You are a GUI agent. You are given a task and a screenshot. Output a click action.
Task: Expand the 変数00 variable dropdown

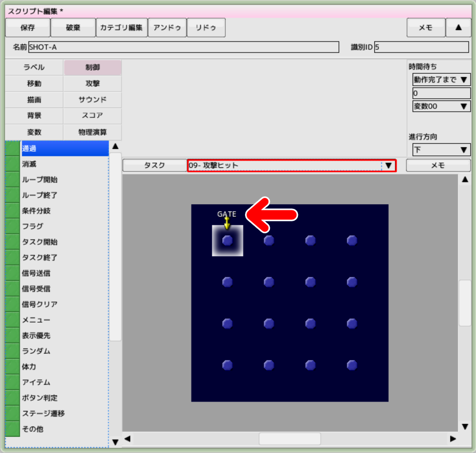tap(441, 106)
